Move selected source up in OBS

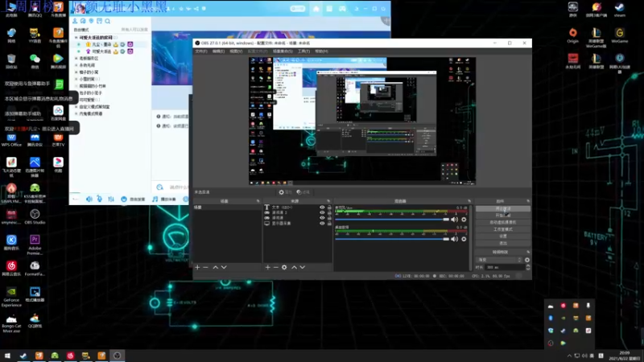pos(294,267)
